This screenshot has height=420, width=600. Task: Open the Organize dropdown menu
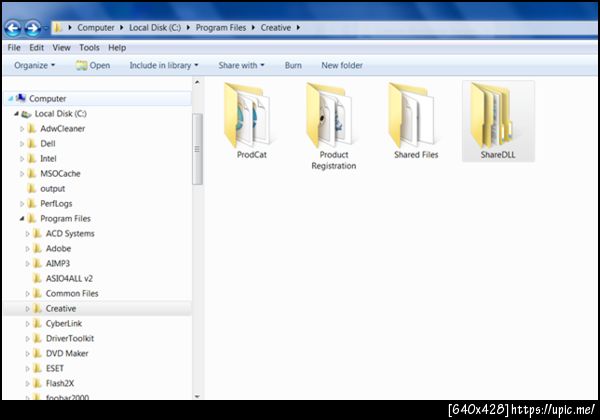34,65
